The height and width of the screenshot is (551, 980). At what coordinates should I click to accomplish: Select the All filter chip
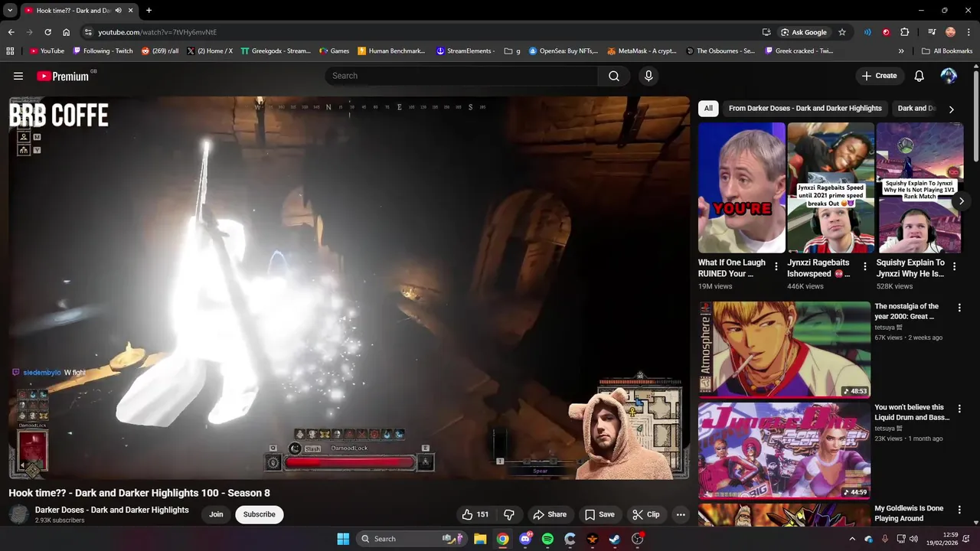pyautogui.click(x=708, y=108)
